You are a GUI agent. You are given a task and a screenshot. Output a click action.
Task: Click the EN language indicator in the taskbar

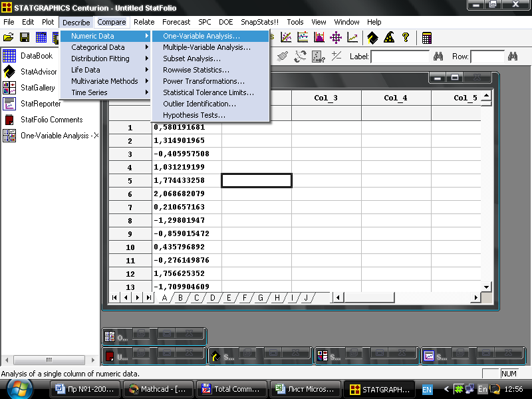pos(427,390)
